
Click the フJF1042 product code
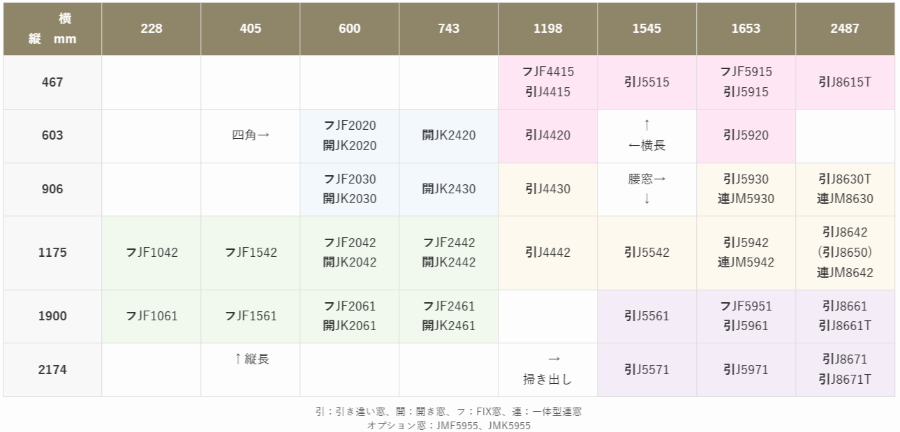pos(151,252)
